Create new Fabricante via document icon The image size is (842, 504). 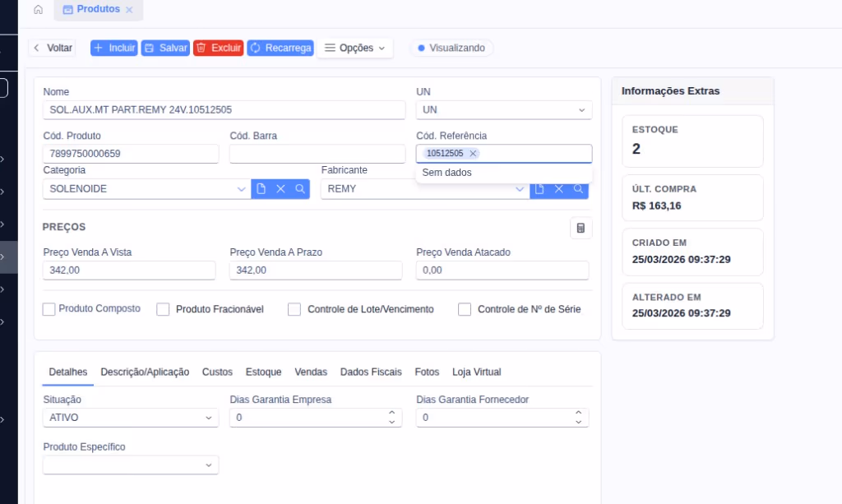coord(539,189)
